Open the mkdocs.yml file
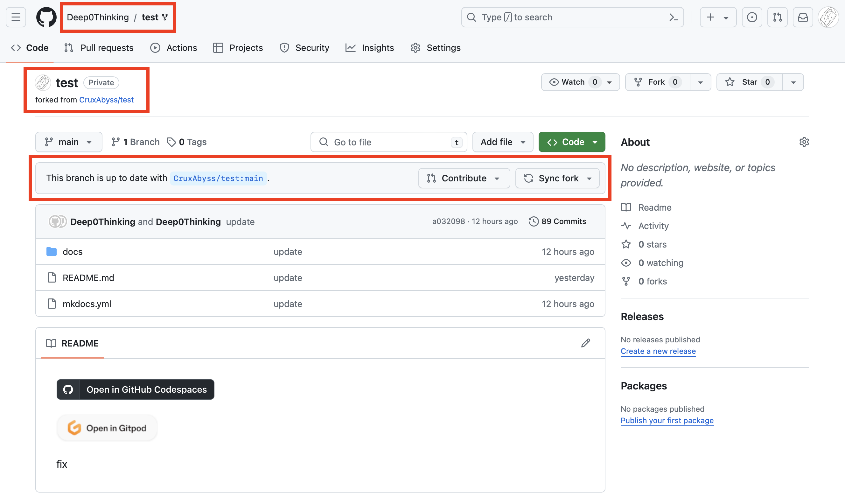This screenshot has height=504, width=845. pyautogui.click(x=87, y=304)
